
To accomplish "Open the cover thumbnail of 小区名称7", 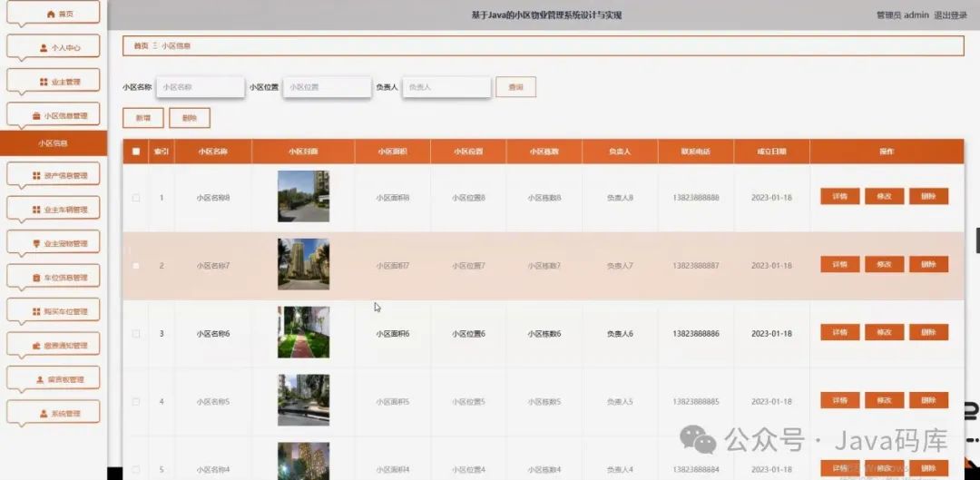I will [303, 264].
